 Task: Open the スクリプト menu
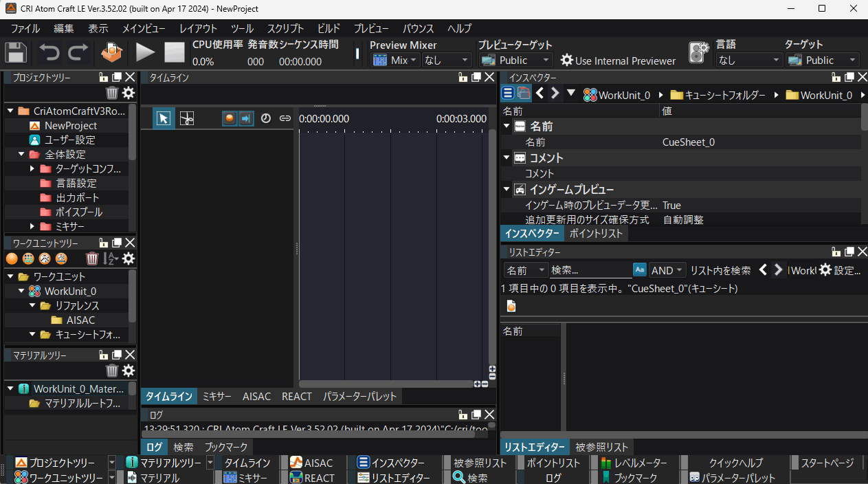285,29
